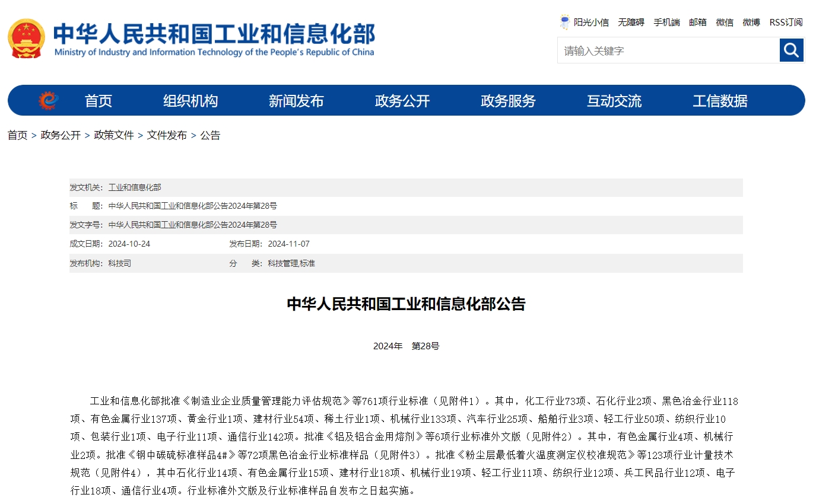Image resolution: width=816 pixels, height=504 pixels.
Task: Select 政务公开 in the main navigation
Action: coord(402,101)
